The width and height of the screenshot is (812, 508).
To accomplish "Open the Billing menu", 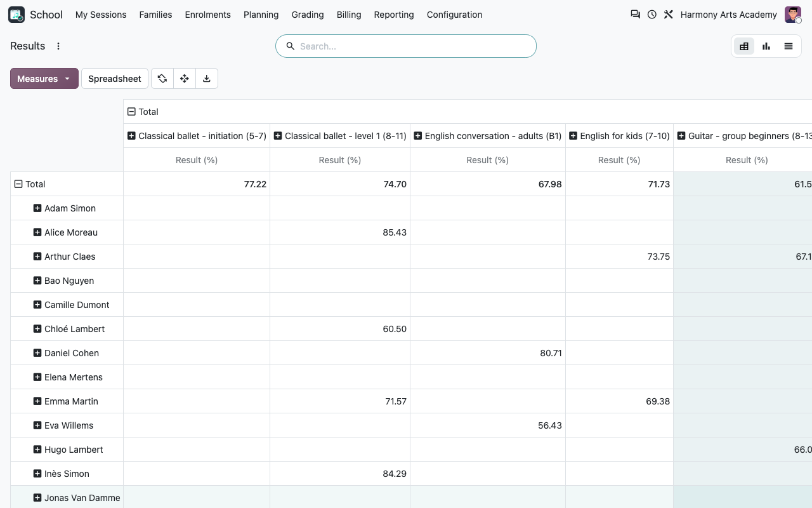I will 349,15.
